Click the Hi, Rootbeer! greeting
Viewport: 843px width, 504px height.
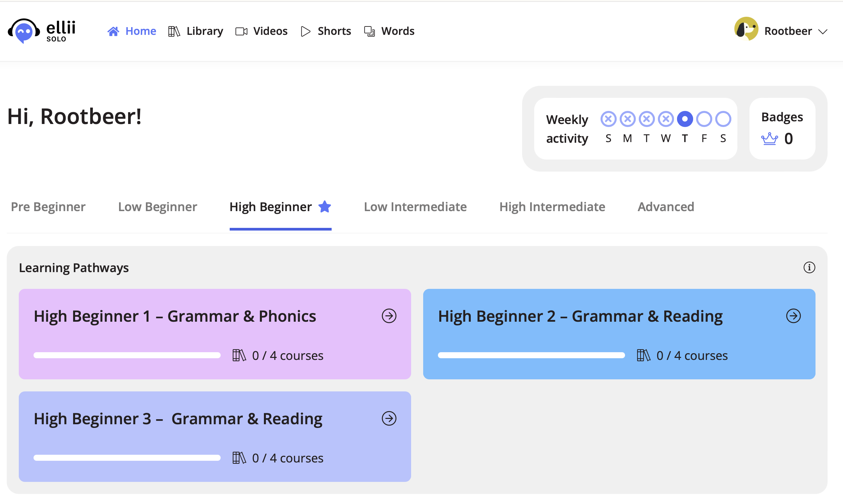pyautogui.click(x=74, y=117)
